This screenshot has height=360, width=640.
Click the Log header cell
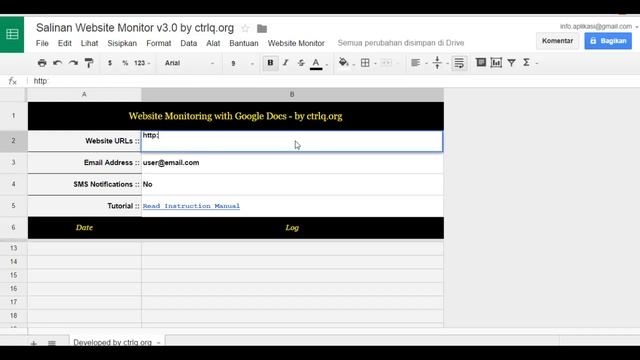pyautogui.click(x=292, y=227)
